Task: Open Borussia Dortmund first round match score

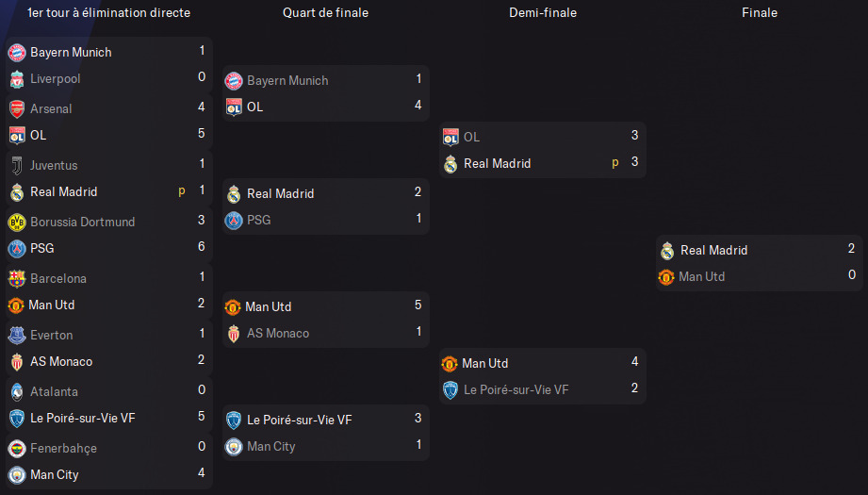Action: (x=201, y=221)
